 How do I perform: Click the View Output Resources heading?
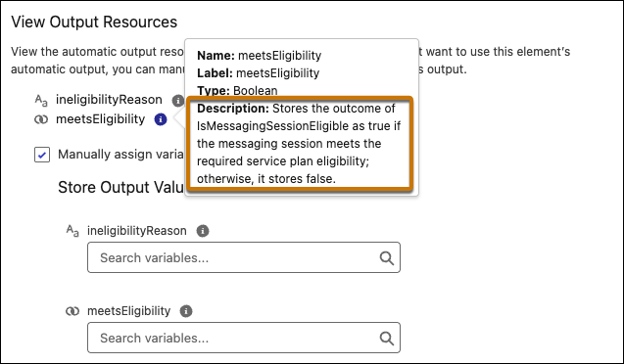tap(94, 22)
